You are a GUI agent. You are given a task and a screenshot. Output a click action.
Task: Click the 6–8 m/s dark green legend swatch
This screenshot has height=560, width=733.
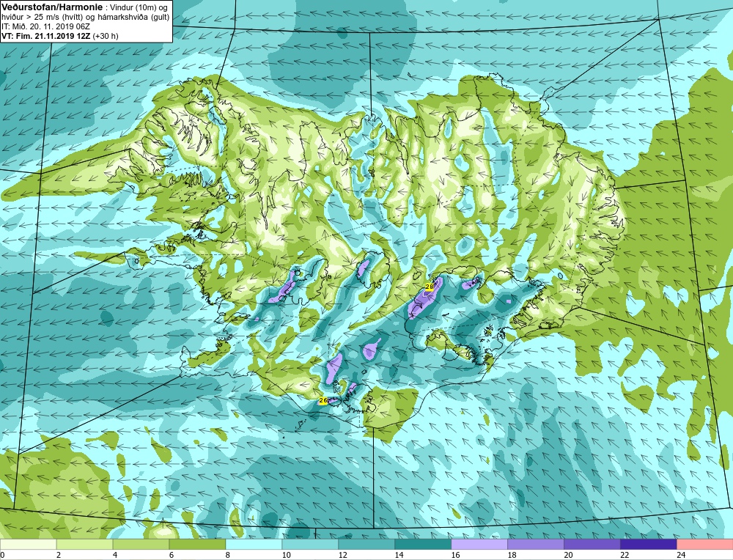click(197, 544)
